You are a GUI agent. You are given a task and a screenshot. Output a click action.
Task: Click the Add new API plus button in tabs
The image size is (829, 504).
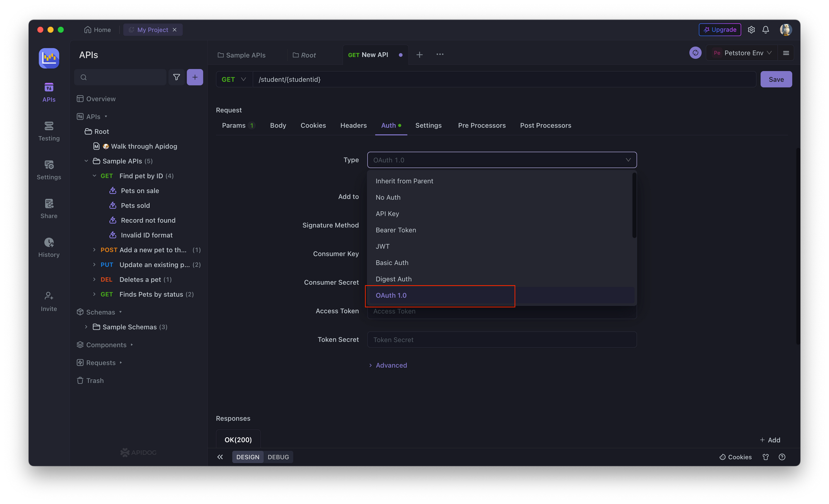tap(419, 54)
